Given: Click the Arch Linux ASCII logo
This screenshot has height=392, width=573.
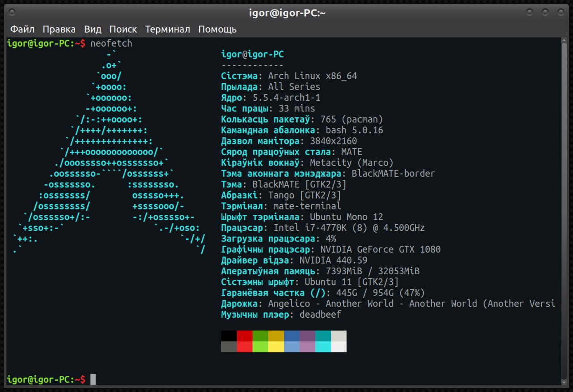Looking at the screenshot, I should click(110, 152).
